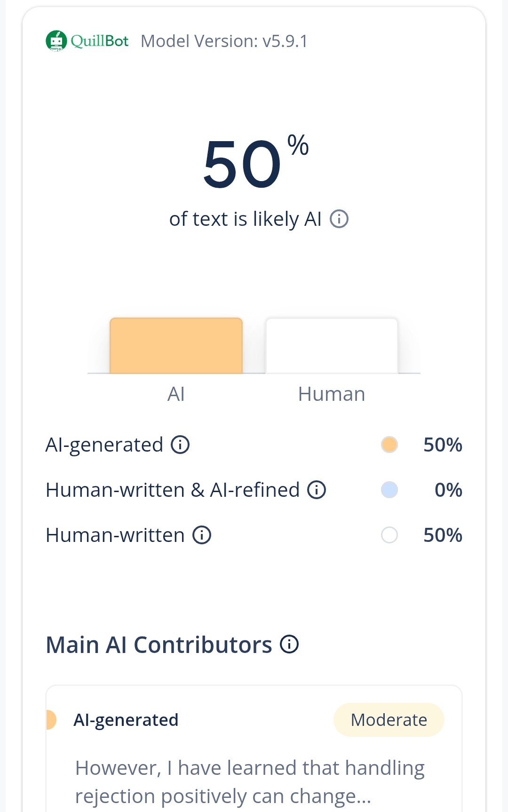
Task: Open Main AI Contributors info icon
Action: pyautogui.click(x=289, y=644)
